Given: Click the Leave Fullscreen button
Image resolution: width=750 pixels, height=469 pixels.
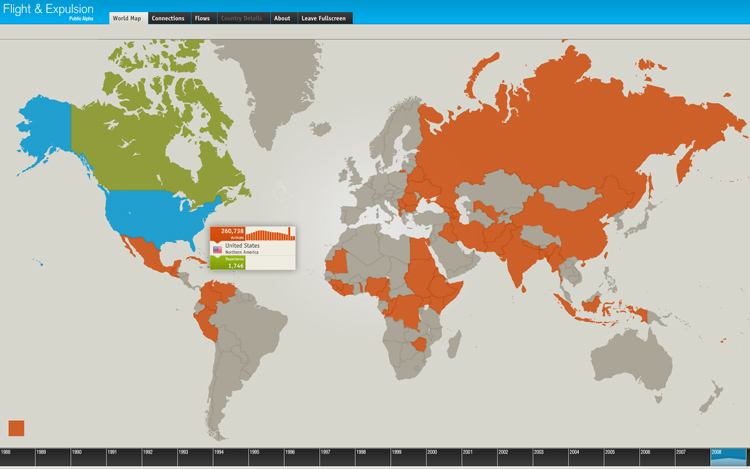Looking at the screenshot, I should click(x=325, y=18).
